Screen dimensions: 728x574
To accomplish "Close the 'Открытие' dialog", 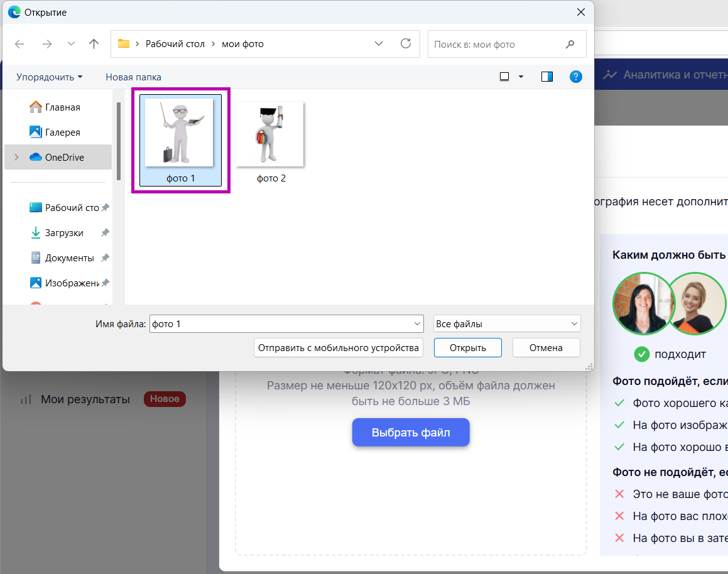I will [581, 12].
